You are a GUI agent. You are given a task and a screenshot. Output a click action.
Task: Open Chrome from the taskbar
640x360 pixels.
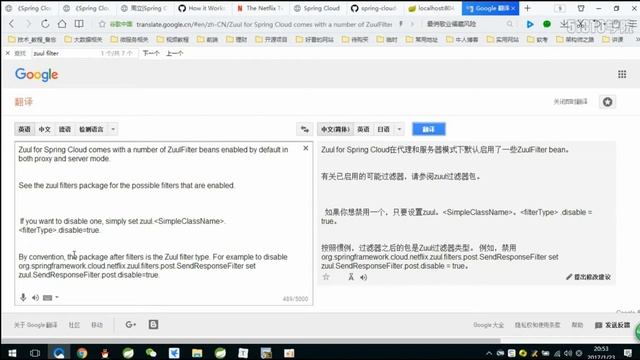(82, 353)
